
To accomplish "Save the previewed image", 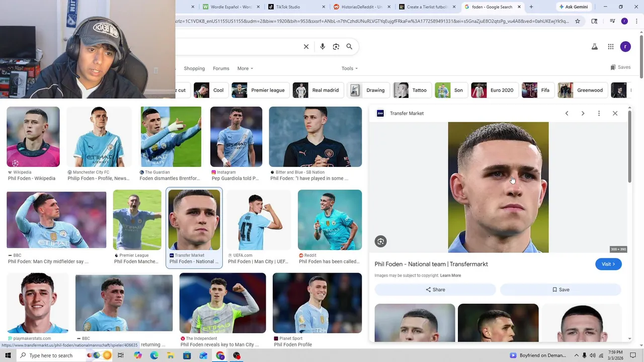I will [x=560, y=290].
